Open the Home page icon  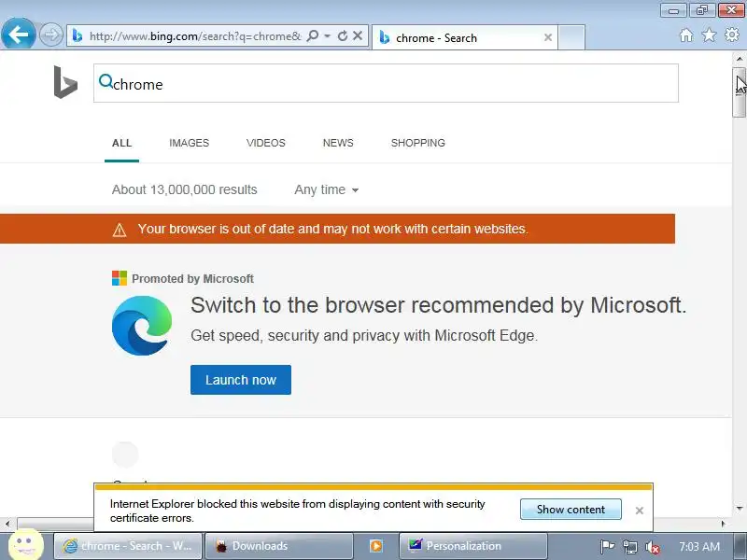pyautogui.click(x=686, y=35)
